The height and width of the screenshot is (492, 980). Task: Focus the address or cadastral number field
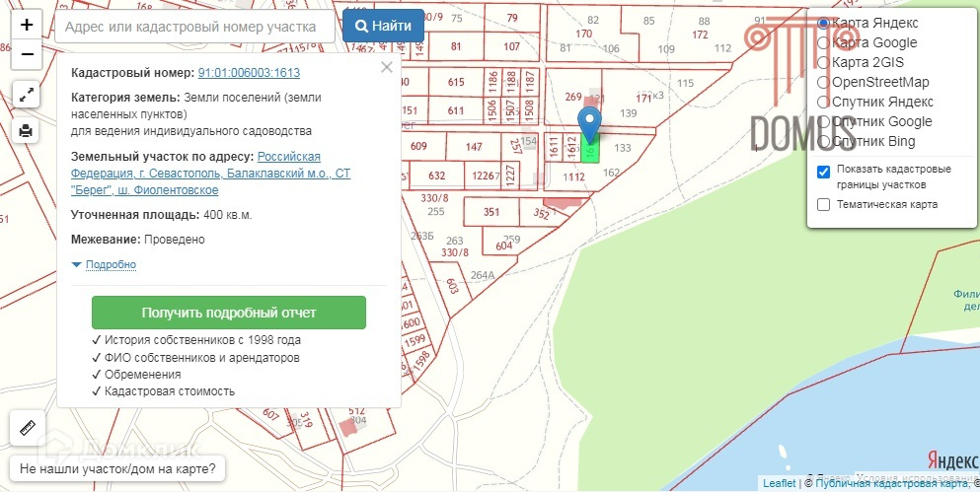tap(195, 27)
